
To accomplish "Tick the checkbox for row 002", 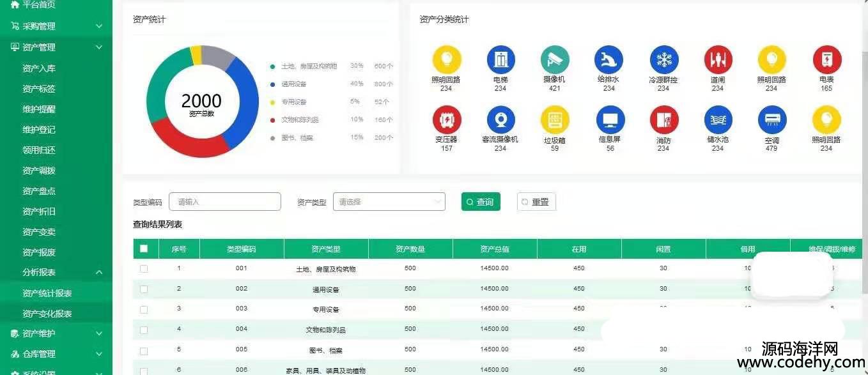I will coord(144,289).
